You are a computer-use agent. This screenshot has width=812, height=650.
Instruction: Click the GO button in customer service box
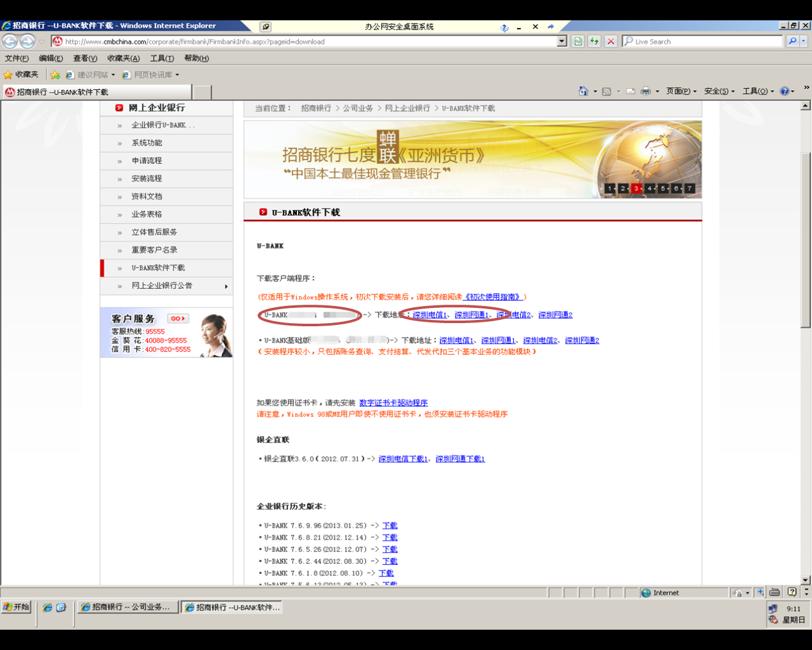pos(178,318)
